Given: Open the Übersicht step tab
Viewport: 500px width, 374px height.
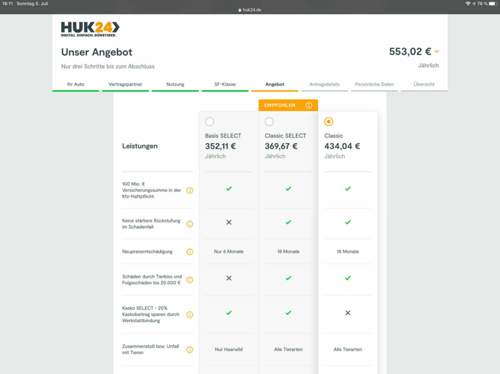Looking at the screenshot, I should point(424,84).
